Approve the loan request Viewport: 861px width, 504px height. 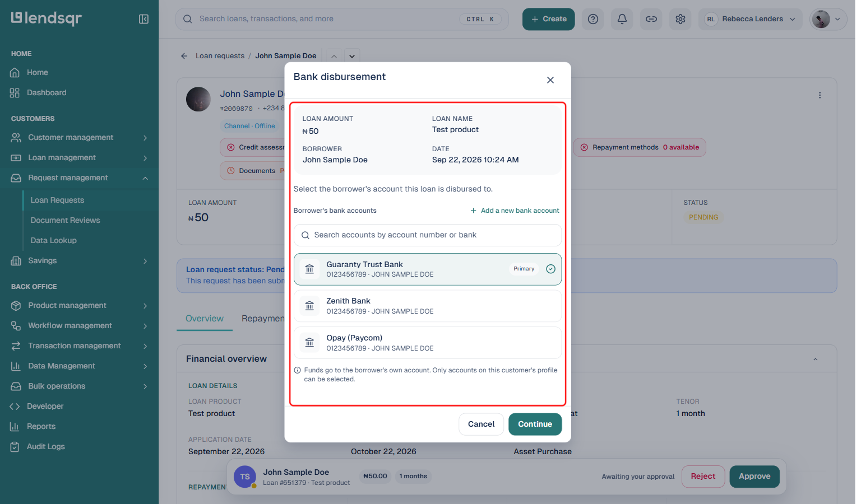point(754,477)
